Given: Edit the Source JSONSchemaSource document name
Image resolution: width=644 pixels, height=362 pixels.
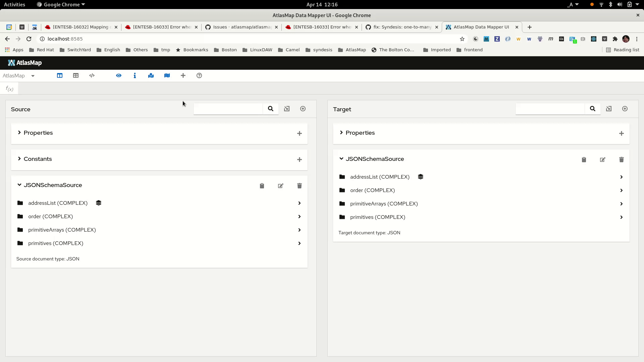Looking at the screenshot, I should pyautogui.click(x=281, y=186).
